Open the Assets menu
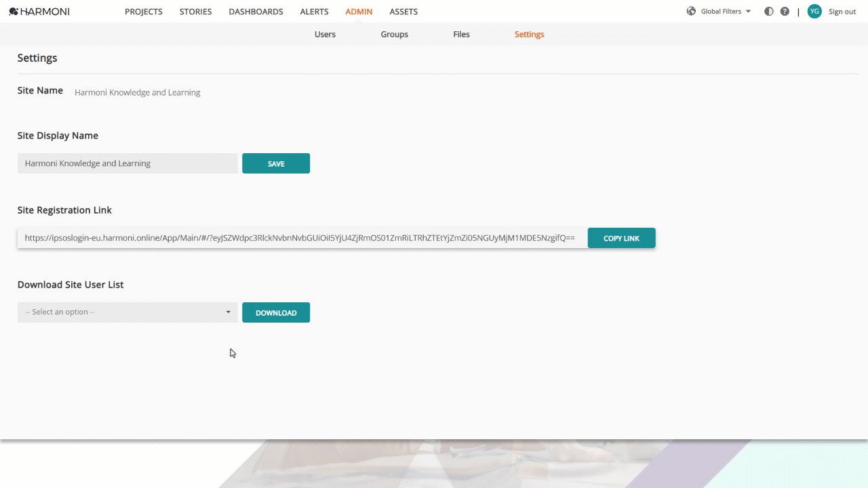Screen dimensions: 868x488 [x=403, y=12]
